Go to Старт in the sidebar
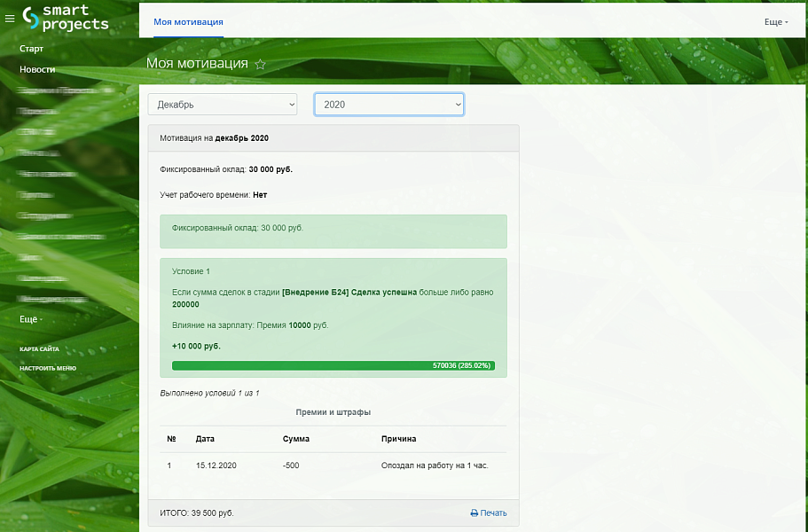The image size is (808, 532). coord(32,49)
